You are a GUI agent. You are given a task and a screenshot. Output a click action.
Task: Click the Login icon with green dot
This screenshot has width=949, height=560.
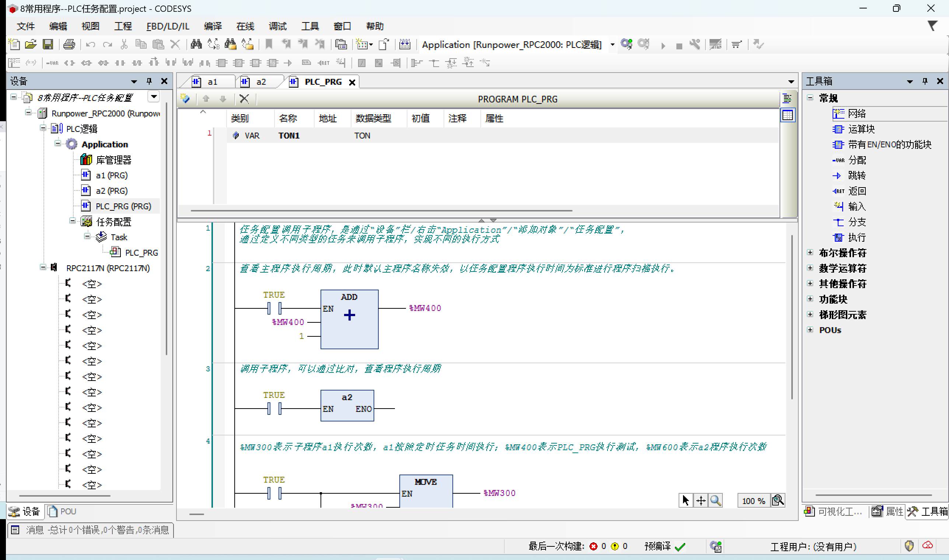[627, 45]
